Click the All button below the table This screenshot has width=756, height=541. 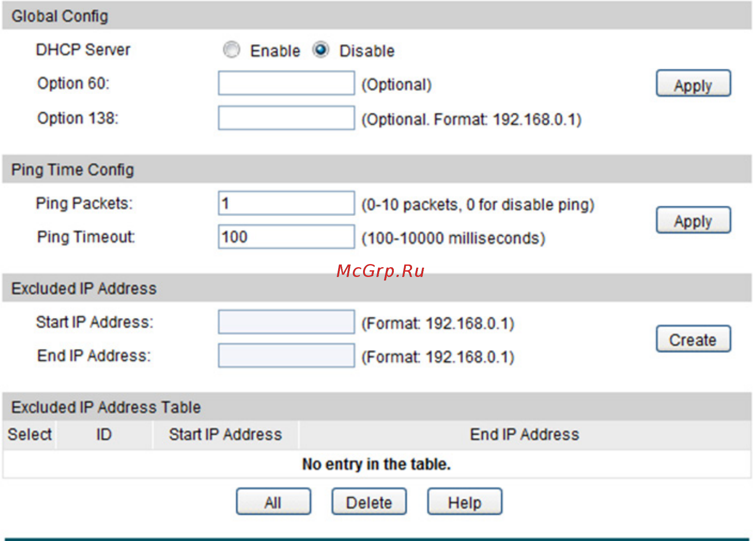point(273,502)
